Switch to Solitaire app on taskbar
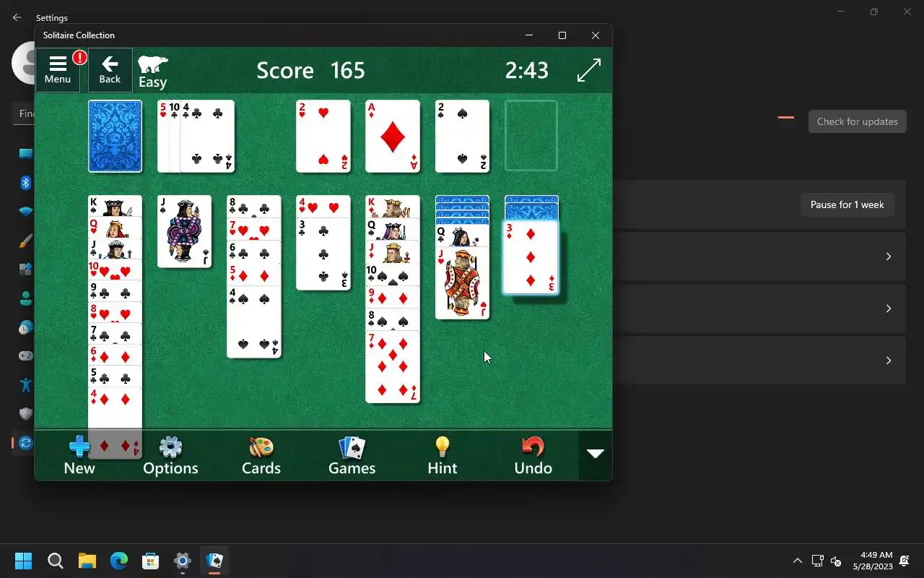 [214, 561]
